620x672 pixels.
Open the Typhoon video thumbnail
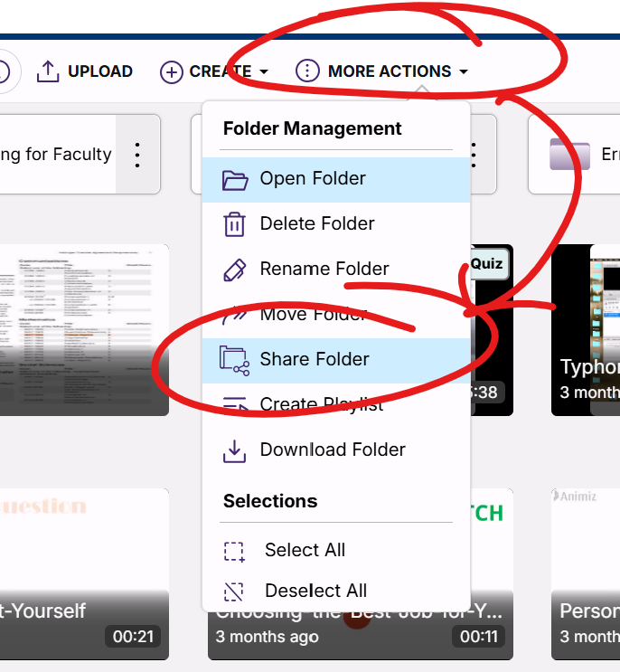tap(586, 330)
